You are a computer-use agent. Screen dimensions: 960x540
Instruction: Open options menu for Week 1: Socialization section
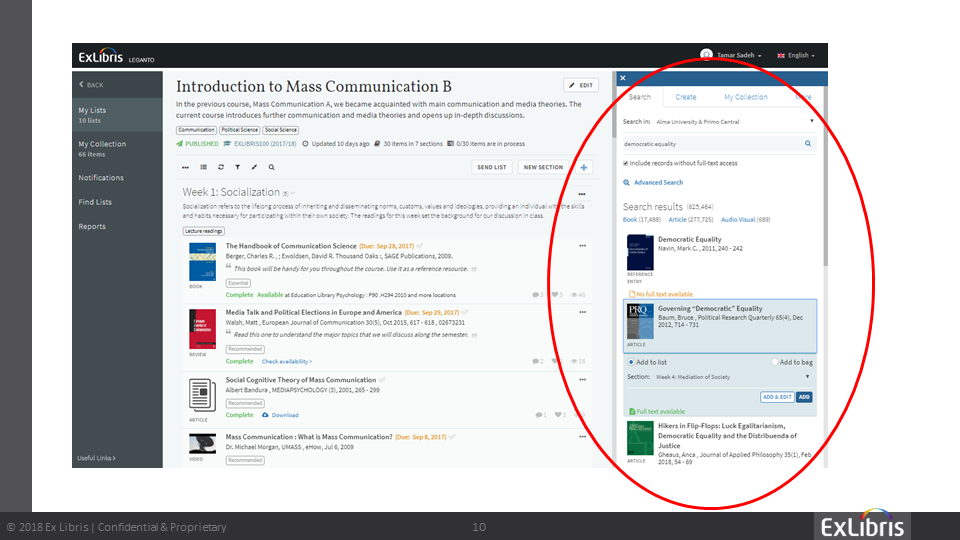(582, 194)
